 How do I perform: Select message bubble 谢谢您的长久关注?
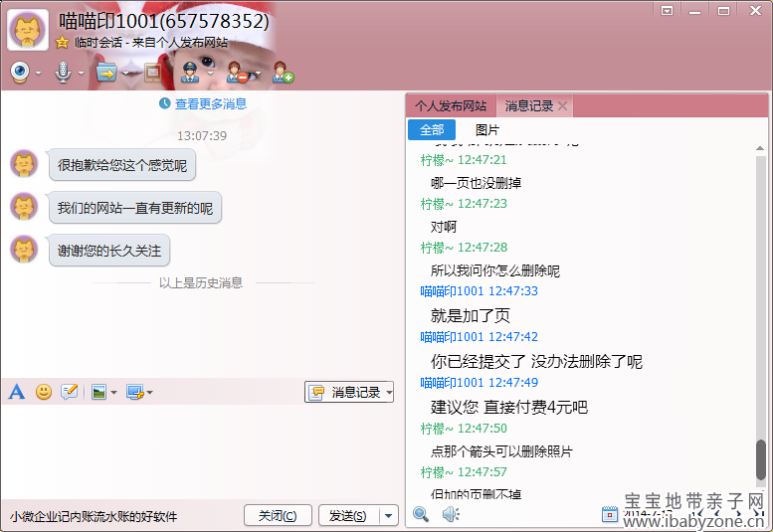[109, 251]
